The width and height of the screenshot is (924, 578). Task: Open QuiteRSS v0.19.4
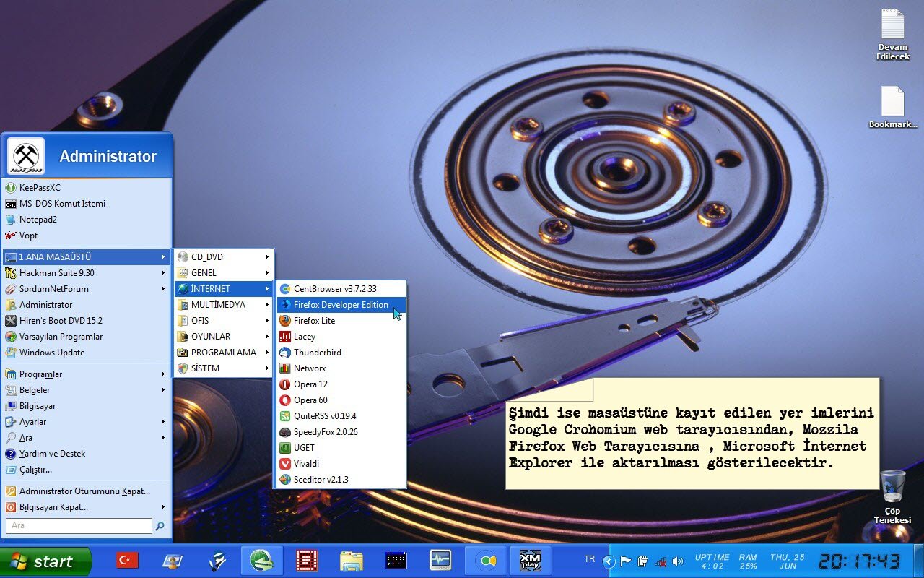[x=341, y=416]
